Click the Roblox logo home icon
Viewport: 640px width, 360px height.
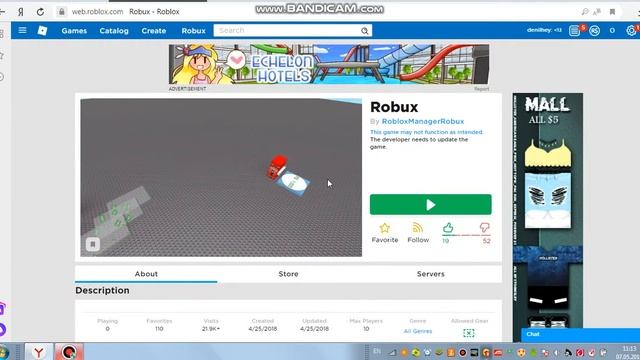tap(42, 30)
